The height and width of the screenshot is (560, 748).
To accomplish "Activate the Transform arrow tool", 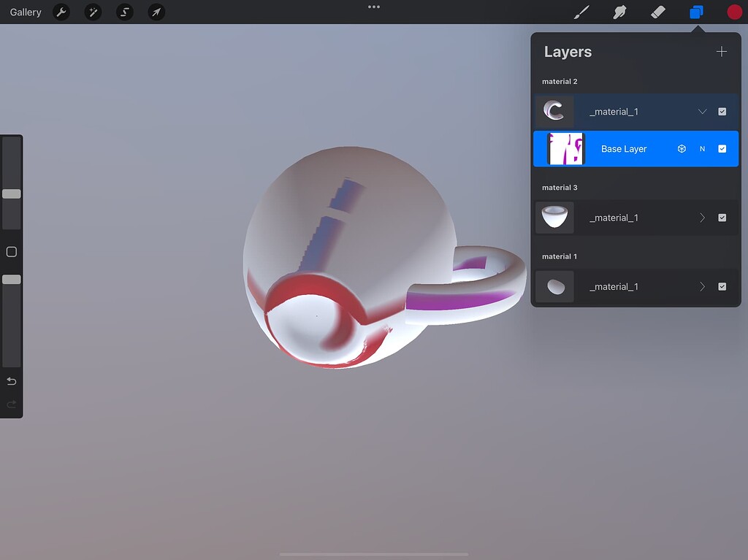I will [x=156, y=12].
